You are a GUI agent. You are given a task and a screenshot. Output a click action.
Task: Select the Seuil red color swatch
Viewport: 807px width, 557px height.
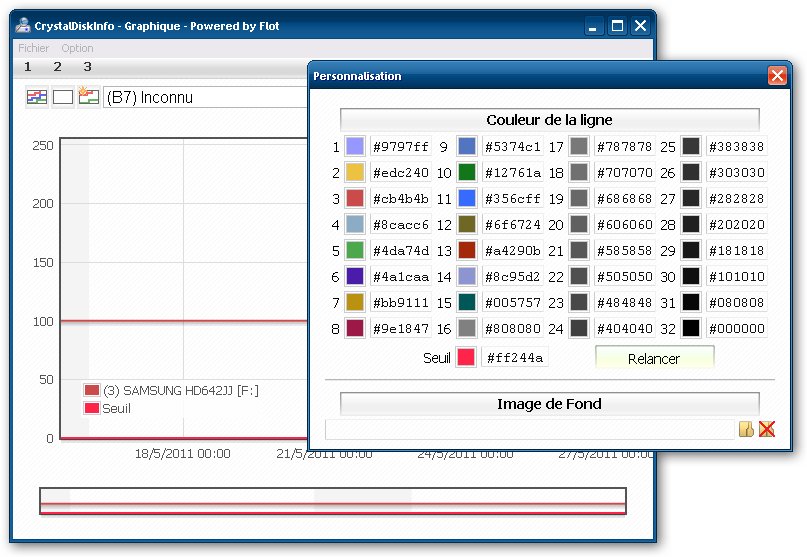pyautogui.click(x=465, y=358)
